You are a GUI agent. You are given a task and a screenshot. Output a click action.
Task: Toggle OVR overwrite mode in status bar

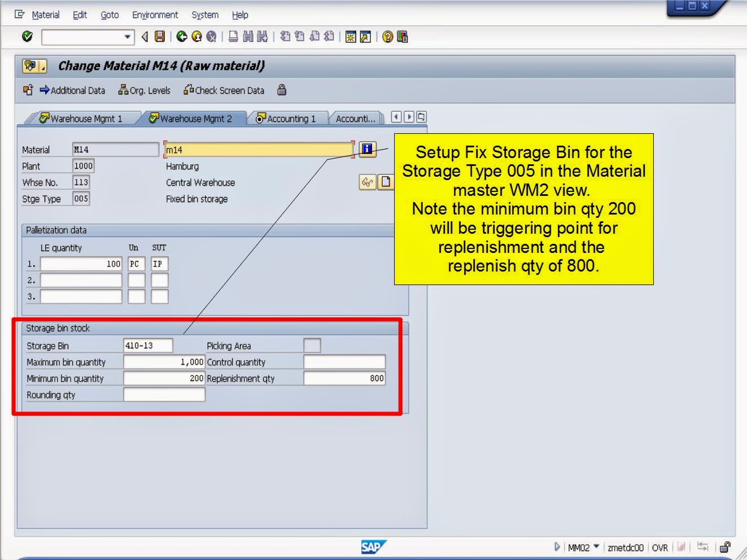coord(659,548)
